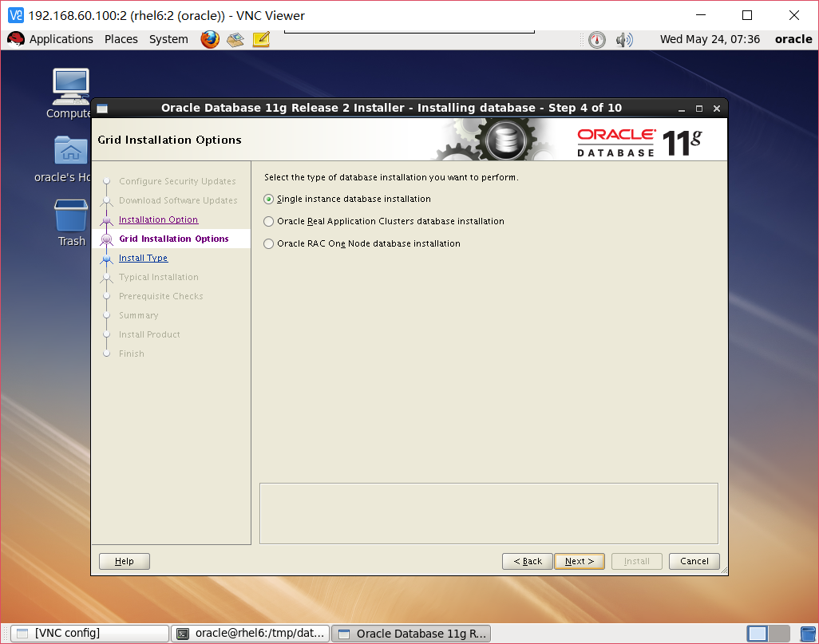Open the Applications menu
819x644 pixels.
point(61,39)
